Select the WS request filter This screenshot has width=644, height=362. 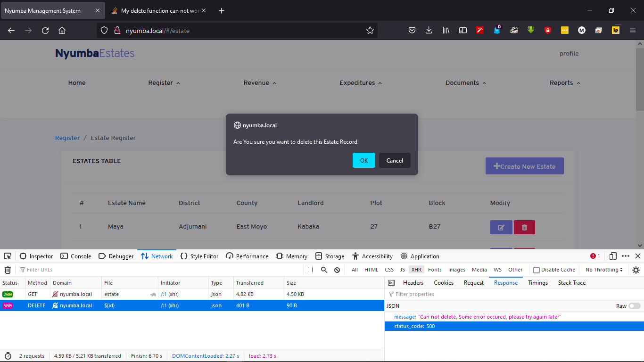pos(497,270)
